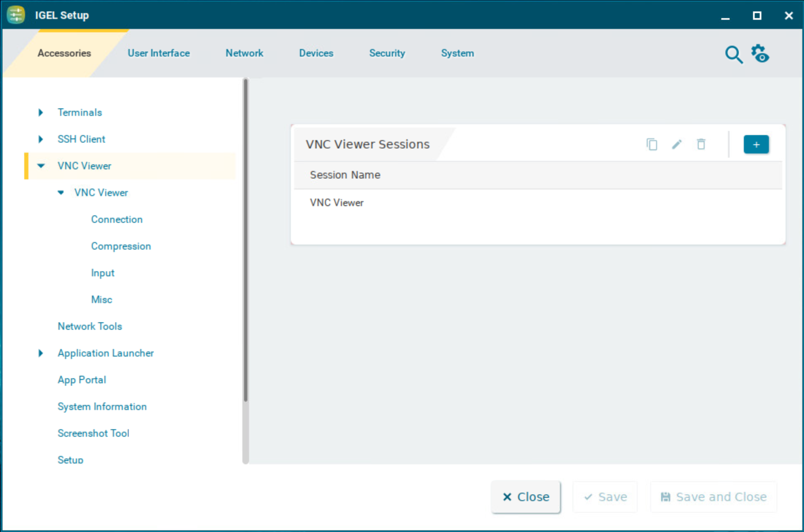Image resolution: width=804 pixels, height=532 pixels.
Task: Expand the Terminals tree node
Action: [x=41, y=113]
